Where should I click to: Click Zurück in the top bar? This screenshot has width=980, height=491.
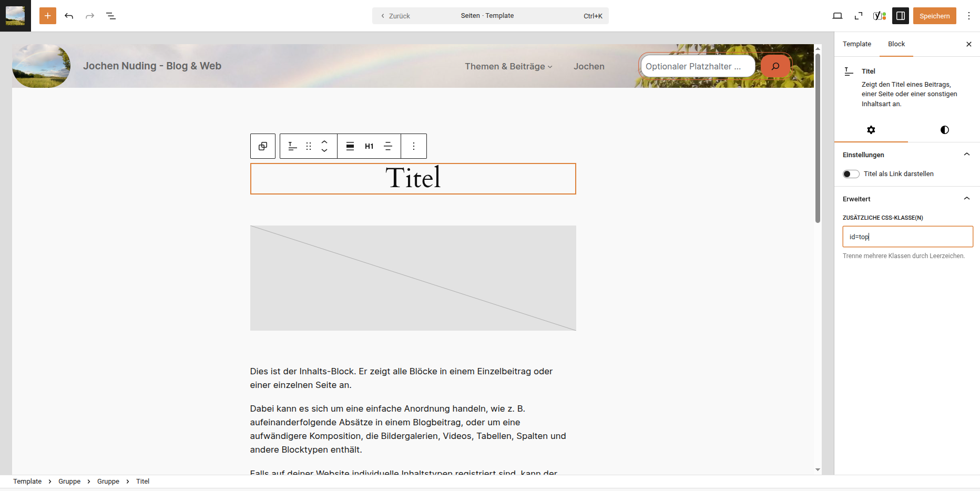[x=395, y=16]
